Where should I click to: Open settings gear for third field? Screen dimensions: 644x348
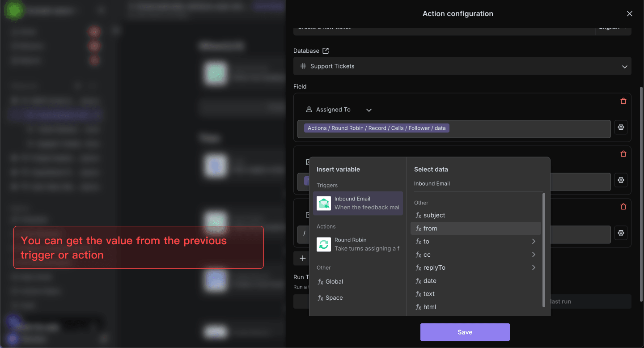621,233
